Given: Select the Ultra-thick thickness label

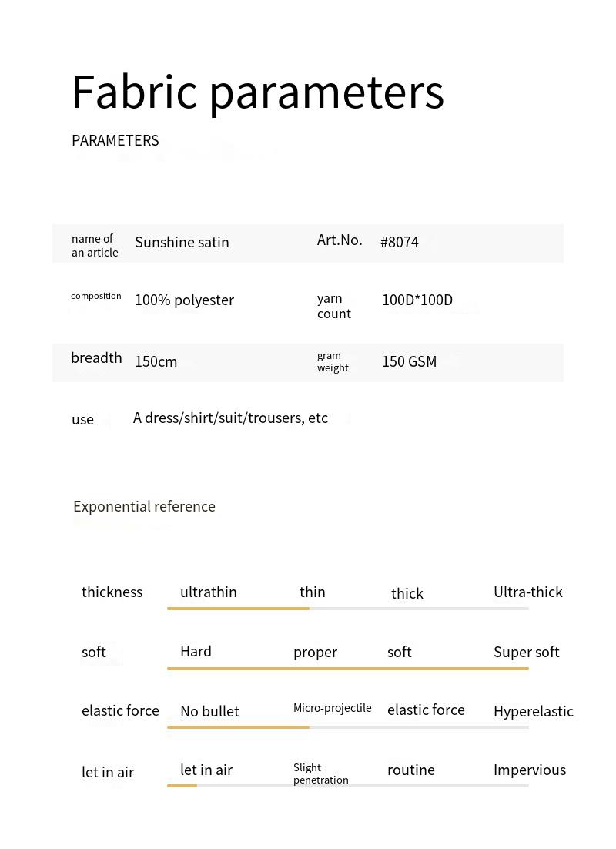Looking at the screenshot, I should tap(527, 592).
